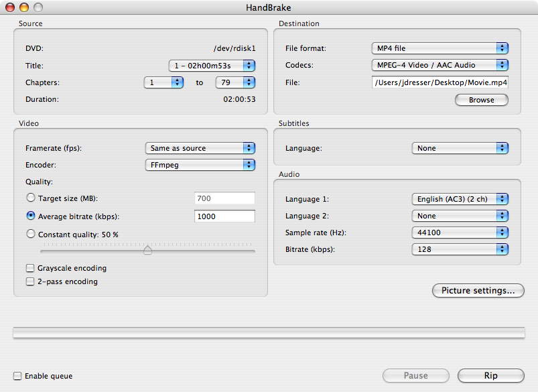The height and width of the screenshot is (392, 538).
Task: Click the Browse button
Action: tap(481, 100)
